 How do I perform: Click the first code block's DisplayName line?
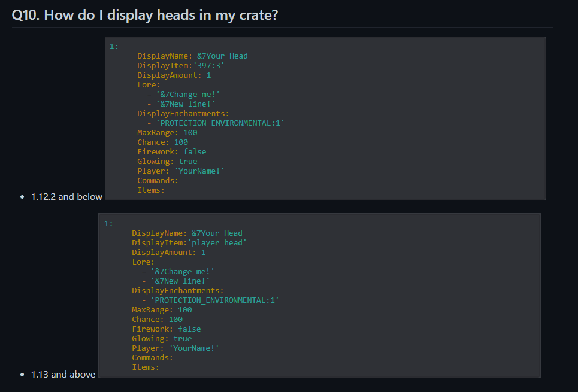click(x=192, y=56)
